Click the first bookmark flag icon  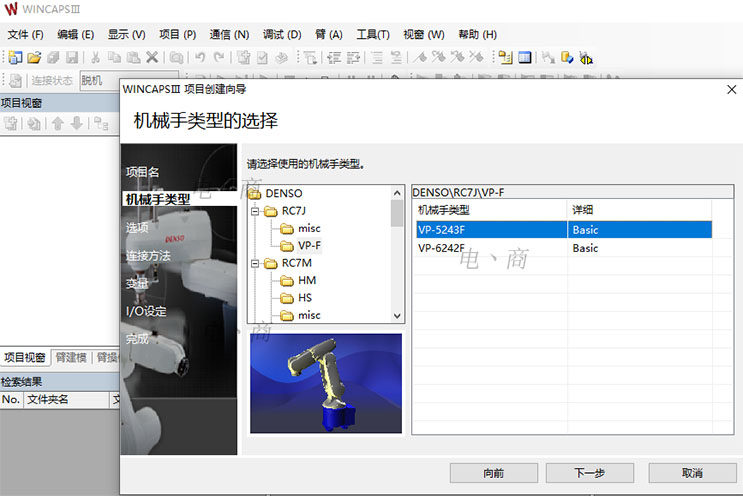point(420,58)
